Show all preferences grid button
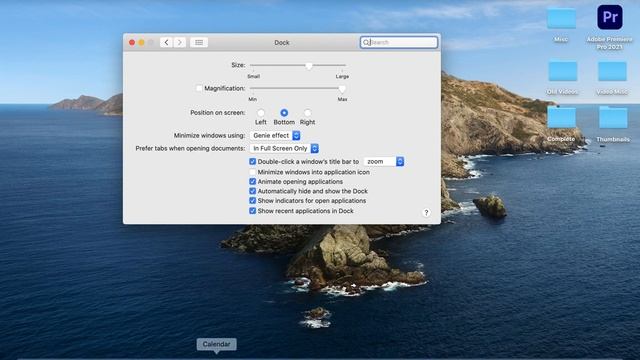This screenshot has height=360, width=640. 199,42
